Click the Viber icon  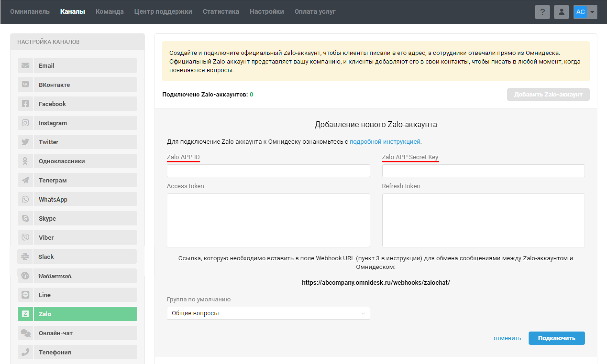tap(25, 238)
